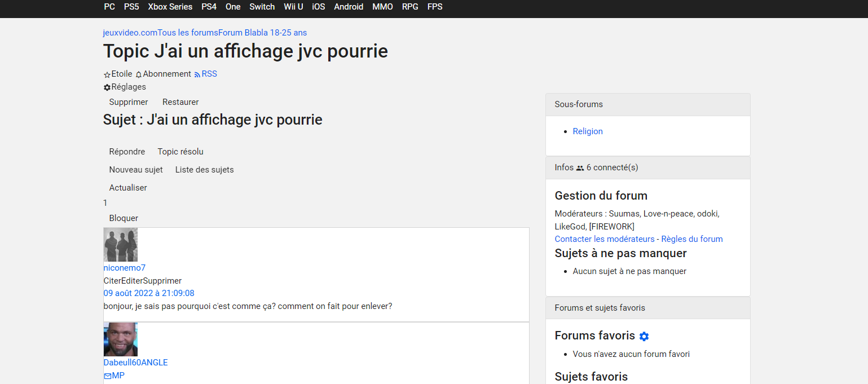Click the Actualiser button

[128, 188]
